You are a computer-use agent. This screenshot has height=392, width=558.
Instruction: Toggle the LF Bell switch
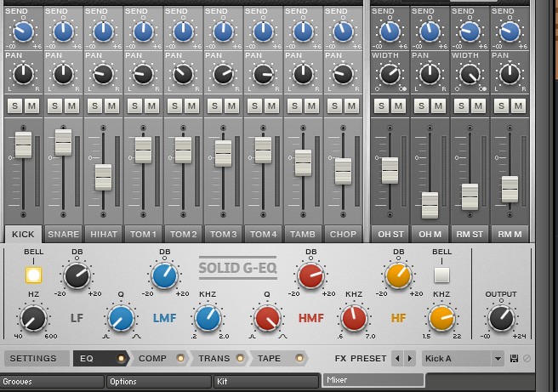(x=33, y=275)
